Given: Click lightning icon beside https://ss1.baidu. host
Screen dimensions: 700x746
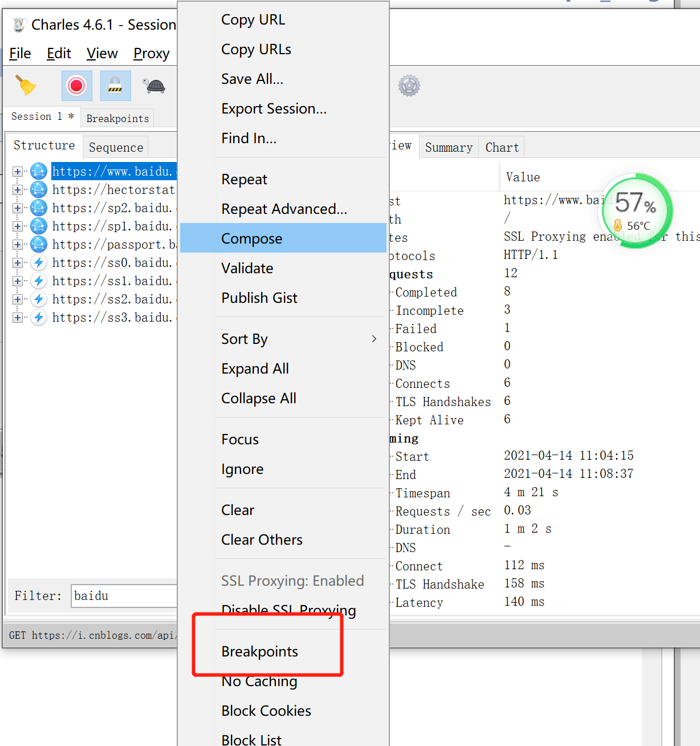Looking at the screenshot, I should tap(39, 281).
